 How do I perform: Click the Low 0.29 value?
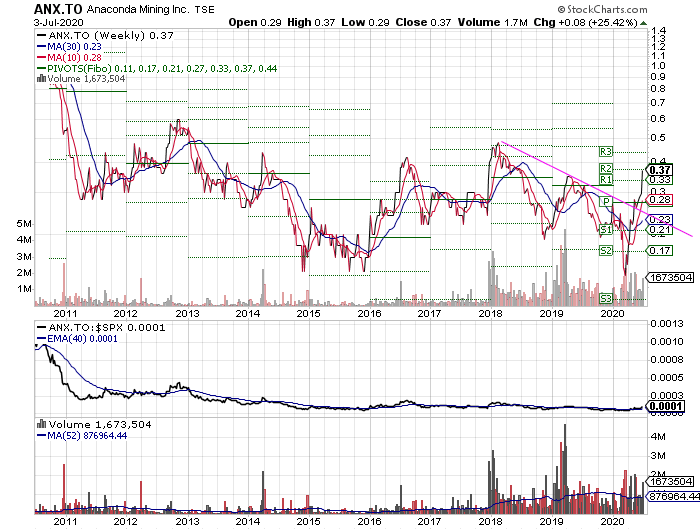pos(365,22)
